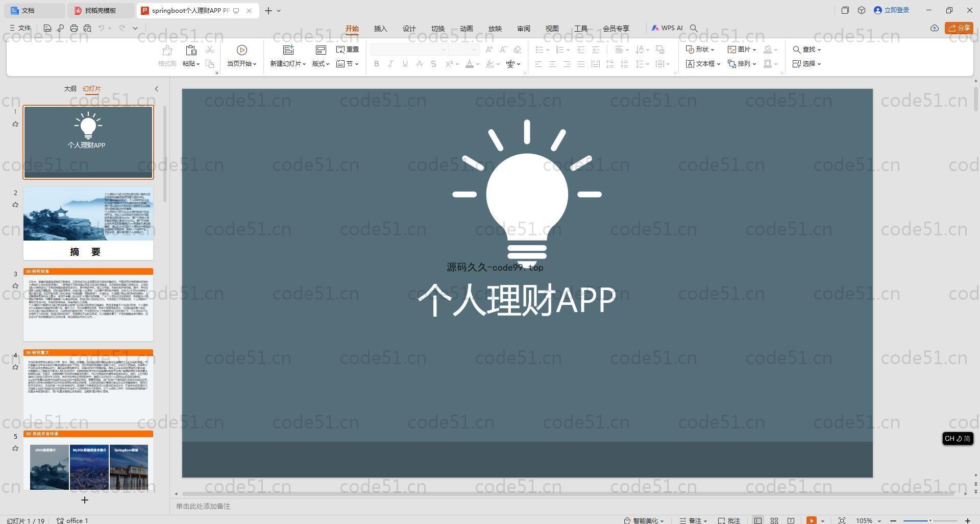Toggle Normal view button in status bar
The width and height of the screenshot is (980, 524).
[x=758, y=520]
